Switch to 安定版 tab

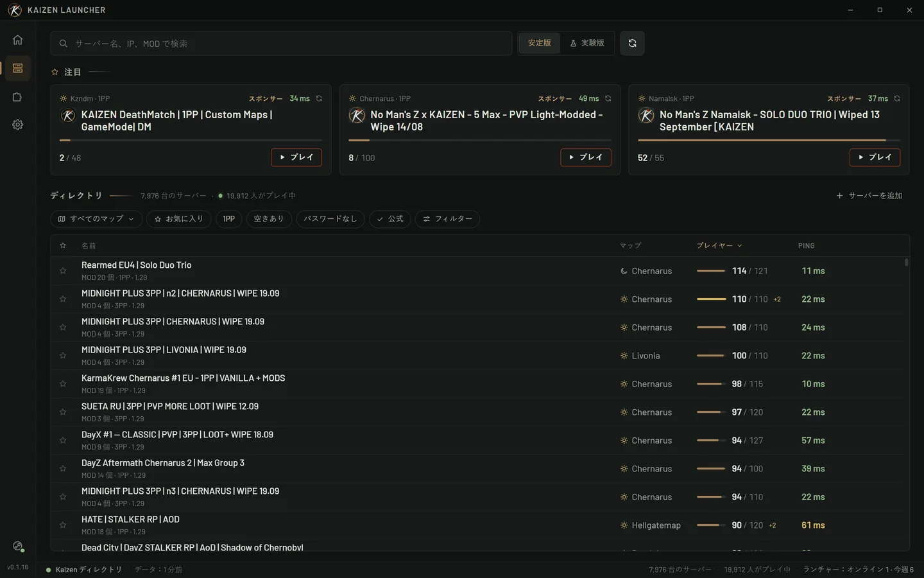pos(540,43)
